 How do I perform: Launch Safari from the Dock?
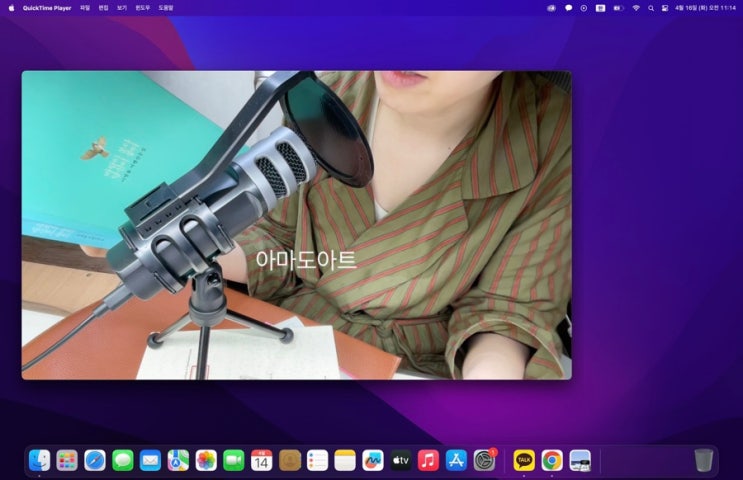pyautogui.click(x=95, y=460)
